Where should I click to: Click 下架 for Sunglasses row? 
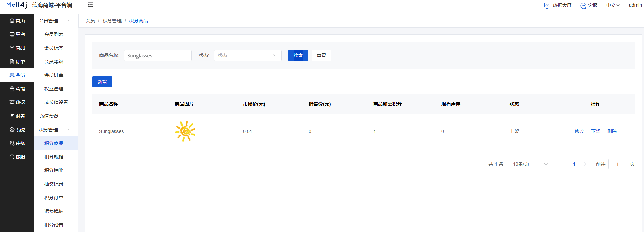(x=596, y=131)
